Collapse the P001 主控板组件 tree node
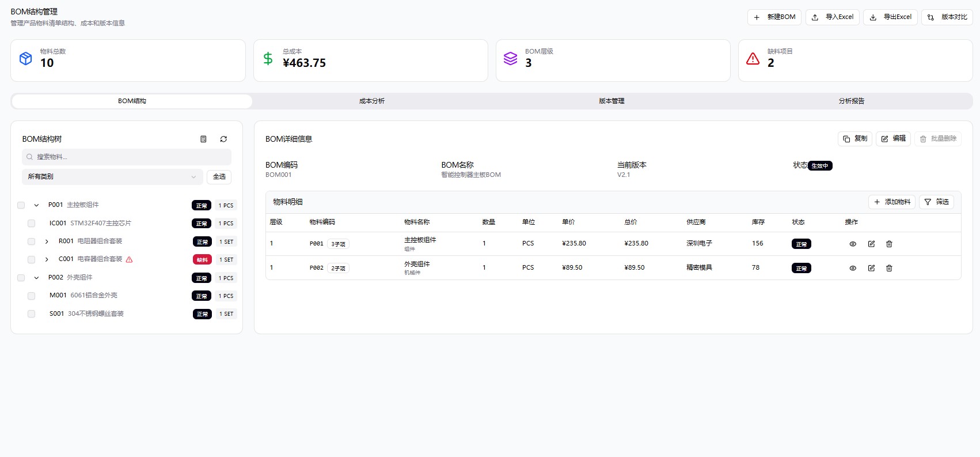Image resolution: width=980 pixels, height=457 pixels. 36,205
